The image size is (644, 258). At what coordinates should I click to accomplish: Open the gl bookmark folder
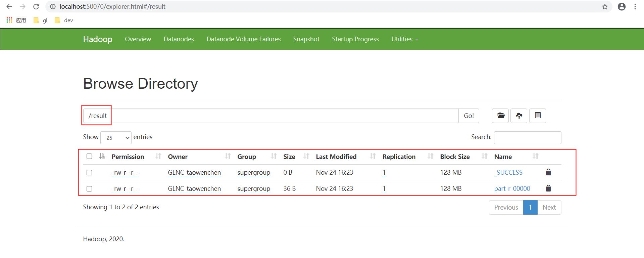(41, 20)
